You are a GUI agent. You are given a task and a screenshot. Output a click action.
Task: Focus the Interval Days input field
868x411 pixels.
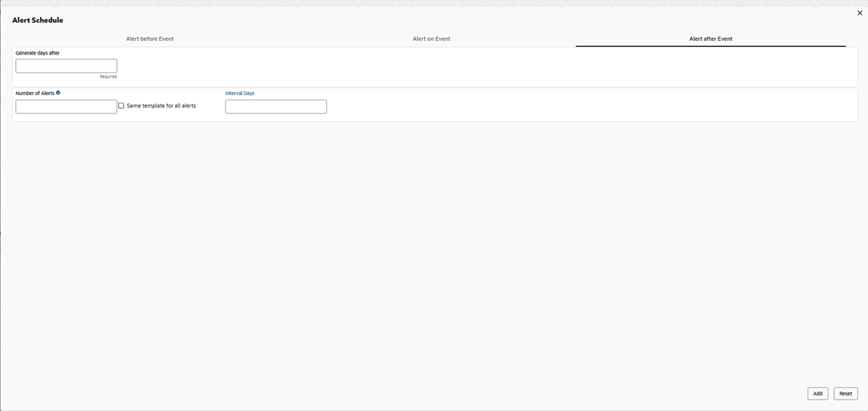(275, 107)
